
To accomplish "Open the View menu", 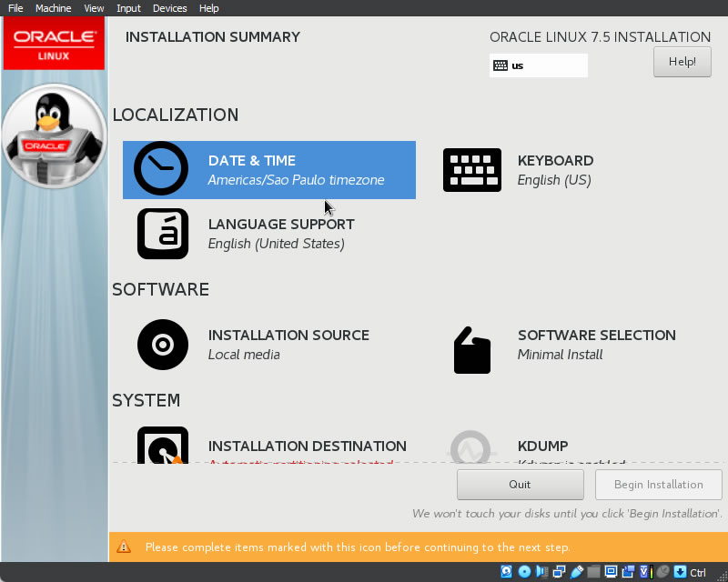I will 94,8.
